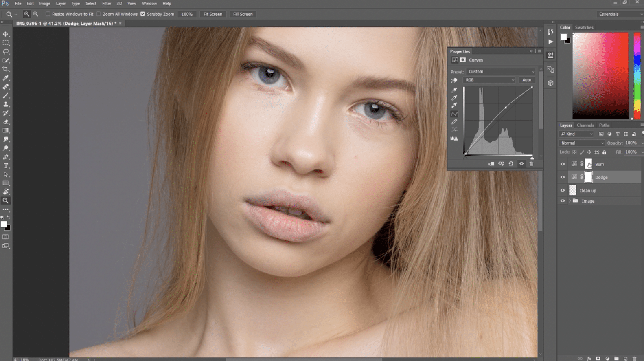Click the middle curve control point
The height and width of the screenshot is (361, 644).
coord(506,108)
